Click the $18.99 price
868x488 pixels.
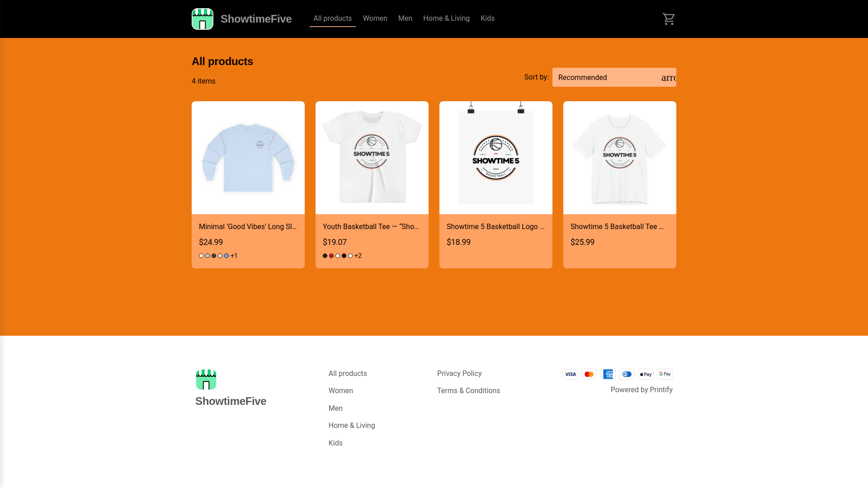coord(459,242)
